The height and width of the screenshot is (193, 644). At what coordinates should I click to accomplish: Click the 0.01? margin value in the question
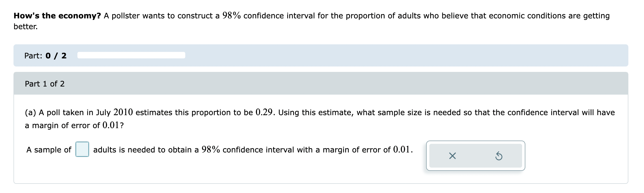coord(113,125)
